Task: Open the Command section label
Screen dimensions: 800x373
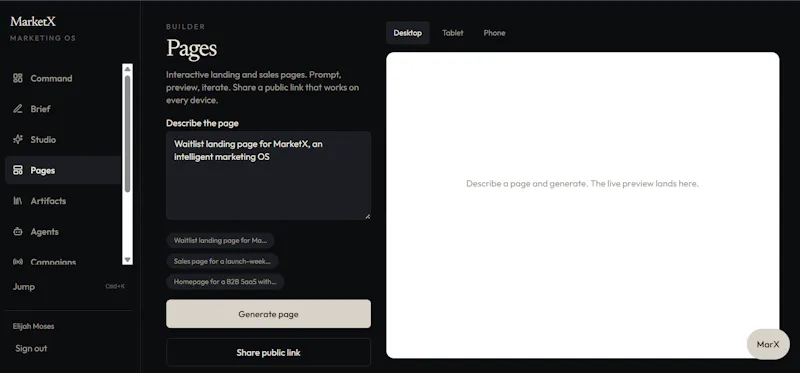Action: pos(51,79)
